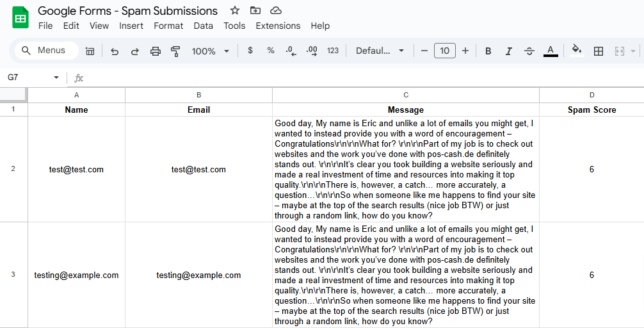Click the merge cells icon

pos(619,51)
